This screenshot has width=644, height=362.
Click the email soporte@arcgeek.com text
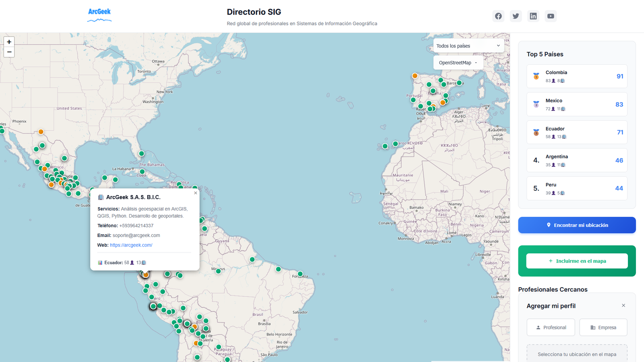click(136, 235)
